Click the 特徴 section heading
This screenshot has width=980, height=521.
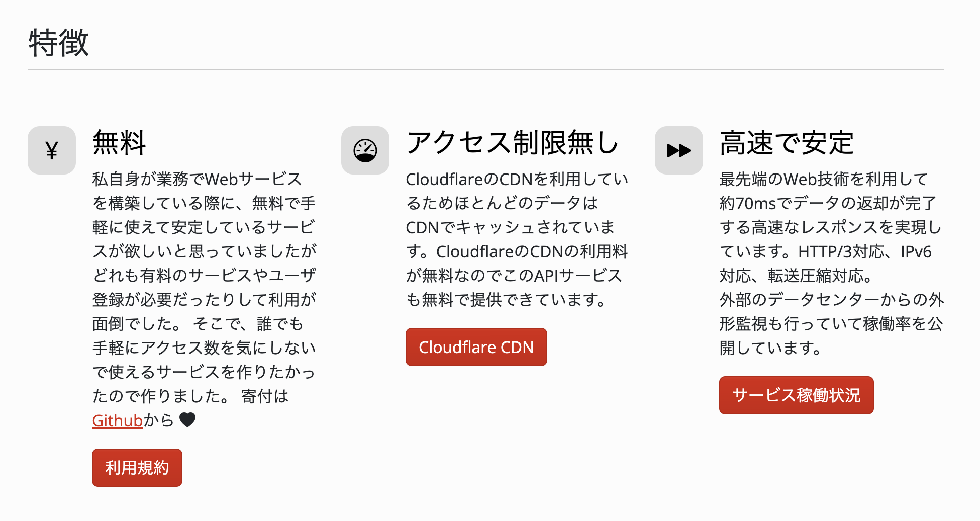(x=59, y=43)
